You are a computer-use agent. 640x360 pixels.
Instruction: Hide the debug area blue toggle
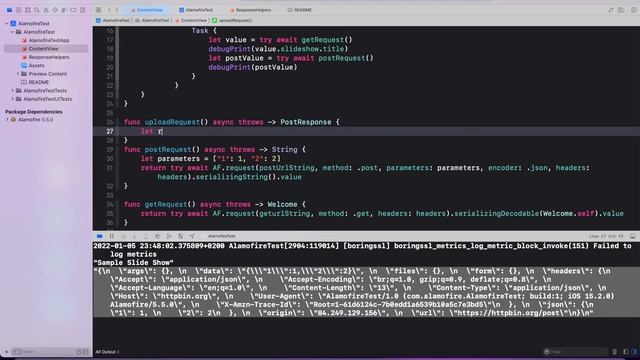click(100, 236)
